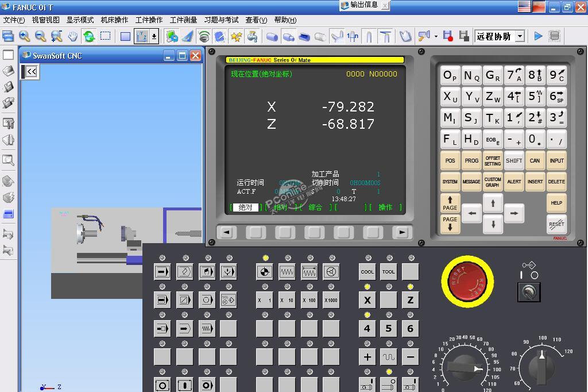Click the left soft-key arrow below CRT
This screenshot has height=392, width=588.
coord(226,232)
